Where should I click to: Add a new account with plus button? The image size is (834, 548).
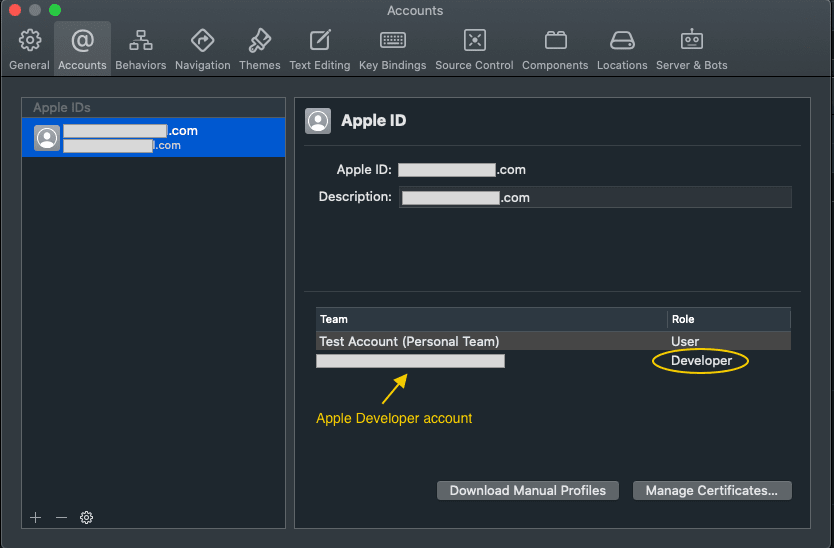pyautogui.click(x=36, y=517)
